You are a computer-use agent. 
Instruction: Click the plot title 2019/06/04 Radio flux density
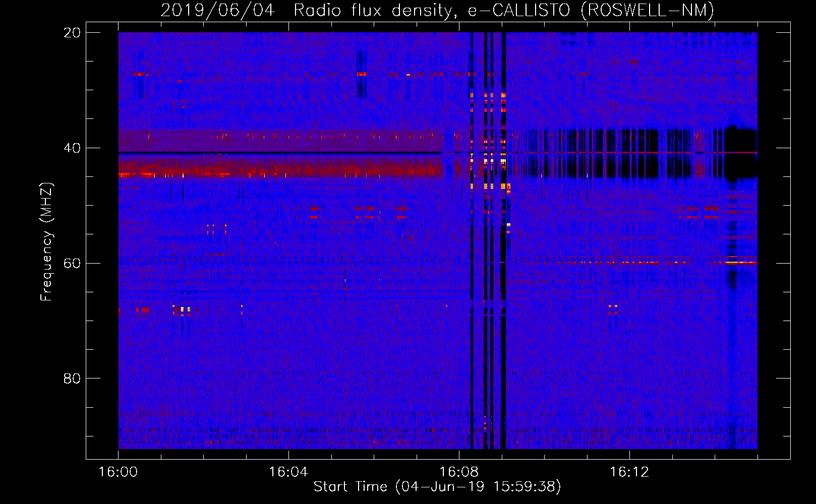[x=437, y=10]
